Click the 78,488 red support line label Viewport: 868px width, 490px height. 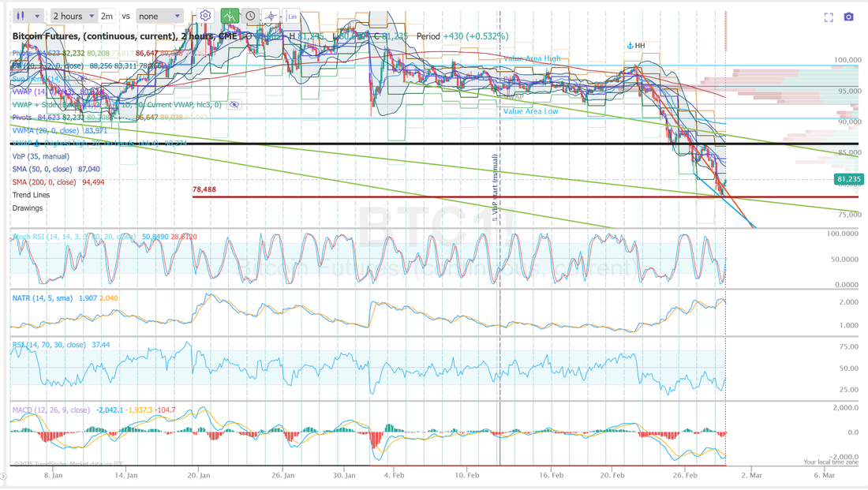coord(204,189)
